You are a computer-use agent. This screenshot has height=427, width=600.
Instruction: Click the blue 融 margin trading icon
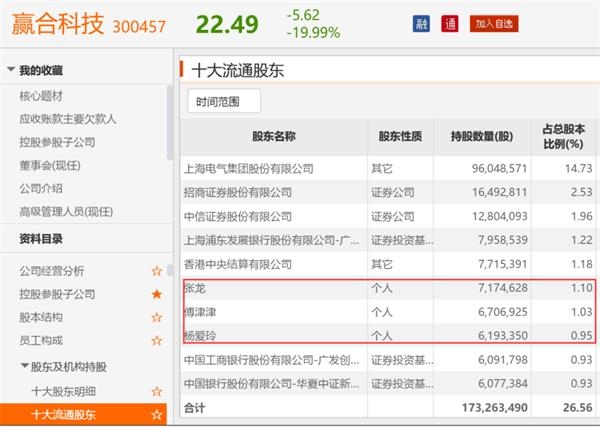point(421,24)
